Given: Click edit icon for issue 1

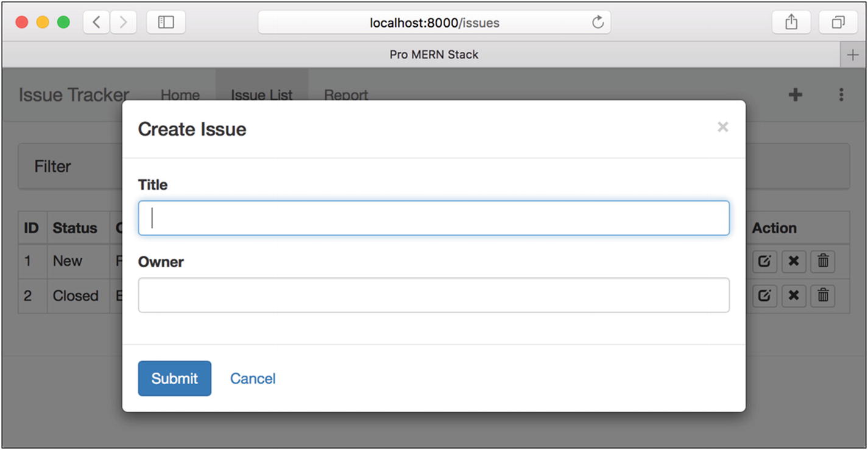Looking at the screenshot, I should (764, 261).
